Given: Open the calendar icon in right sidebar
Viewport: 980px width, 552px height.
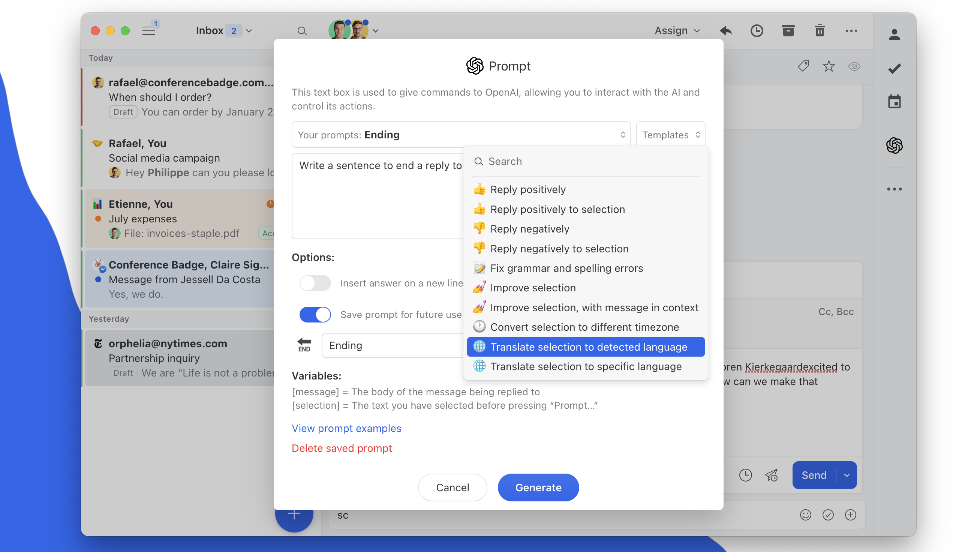Looking at the screenshot, I should (x=894, y=102).
